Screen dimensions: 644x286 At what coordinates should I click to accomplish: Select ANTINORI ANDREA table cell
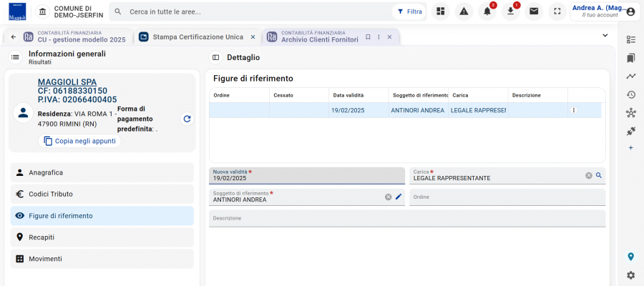(x=419, y=110)
